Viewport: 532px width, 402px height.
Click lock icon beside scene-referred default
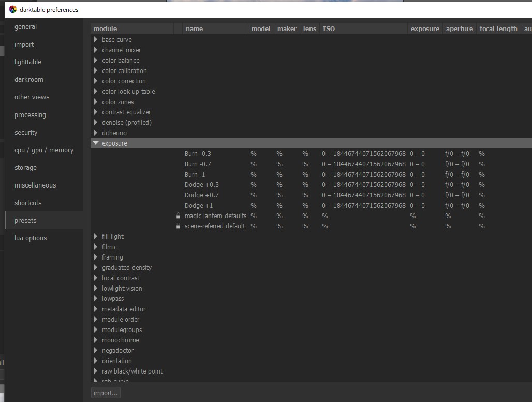[x=178, y=226]
